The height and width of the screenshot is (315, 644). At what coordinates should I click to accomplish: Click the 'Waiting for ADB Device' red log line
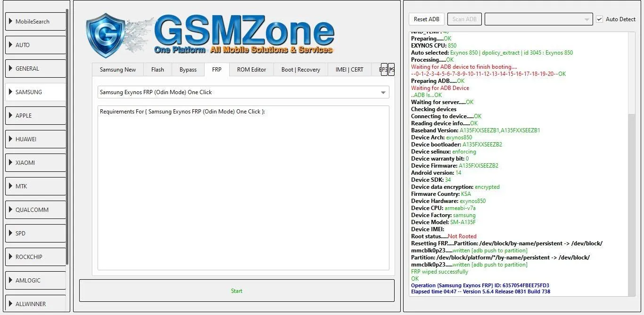click(x=440, y=88)
